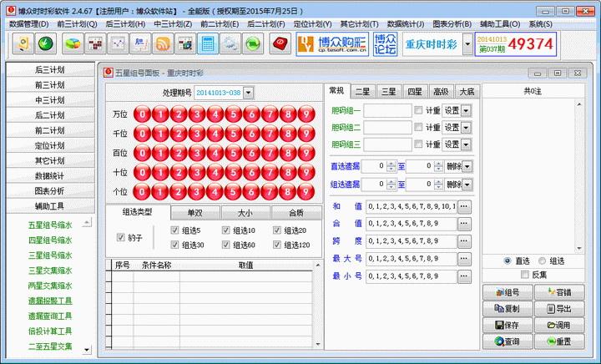Toggle the 计重 checkbox for 胆码组三
This screenshot has height=364, width=601.
[x=418, y=144]
